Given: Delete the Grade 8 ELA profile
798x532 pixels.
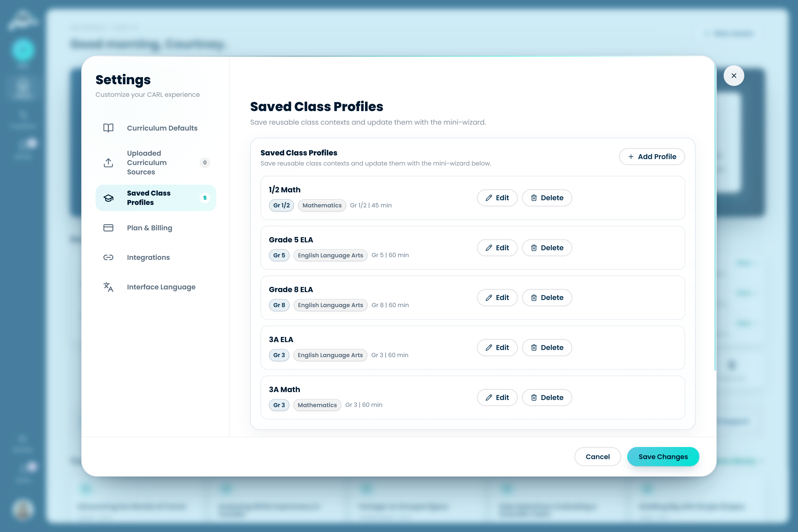Looking at the screenshot, I should point(547,298).
